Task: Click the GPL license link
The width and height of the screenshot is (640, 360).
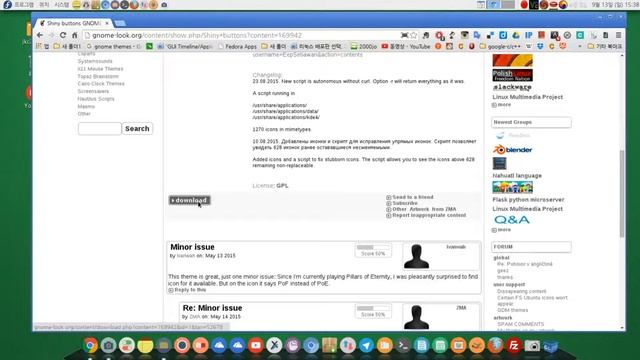Action: click(x=282, y=186)
